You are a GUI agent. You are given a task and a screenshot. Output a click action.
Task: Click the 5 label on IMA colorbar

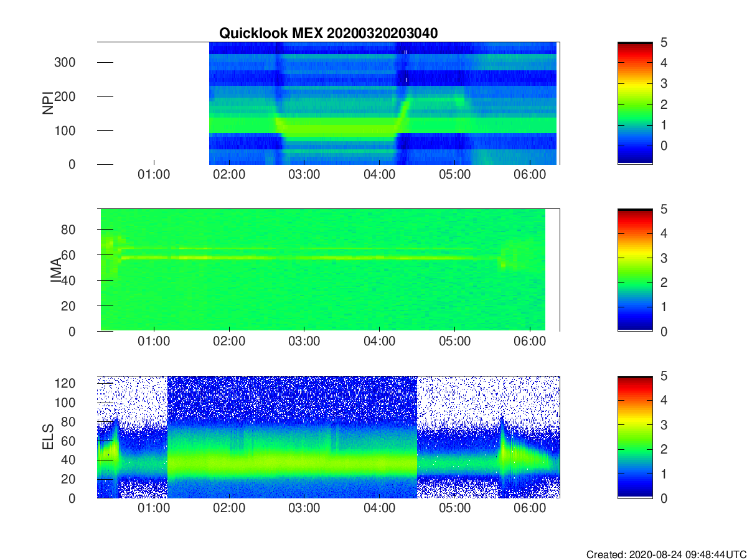click(663, 209)
